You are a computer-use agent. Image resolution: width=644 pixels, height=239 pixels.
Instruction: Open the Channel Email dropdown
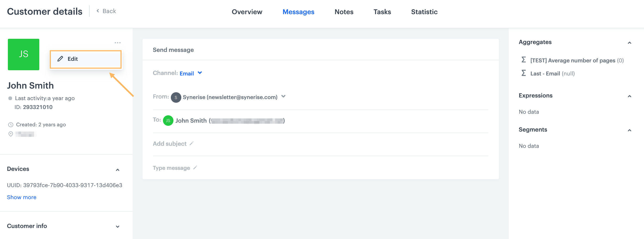[200, 73]
